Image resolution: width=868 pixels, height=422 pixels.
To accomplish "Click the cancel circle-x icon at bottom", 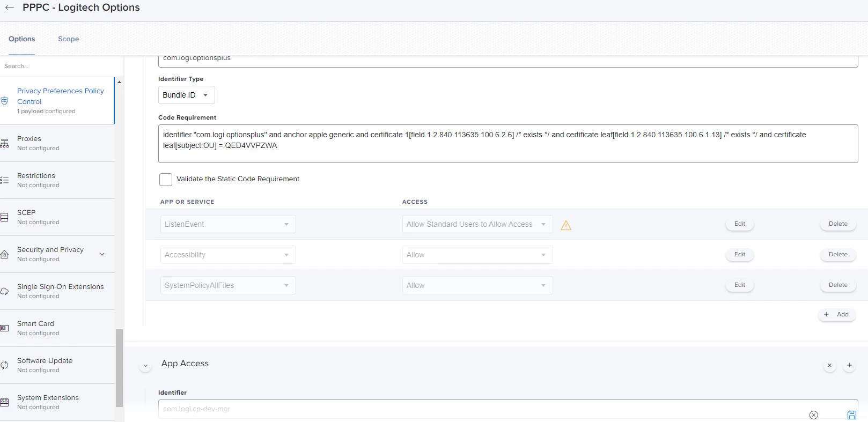I will (x=814, y=415).
